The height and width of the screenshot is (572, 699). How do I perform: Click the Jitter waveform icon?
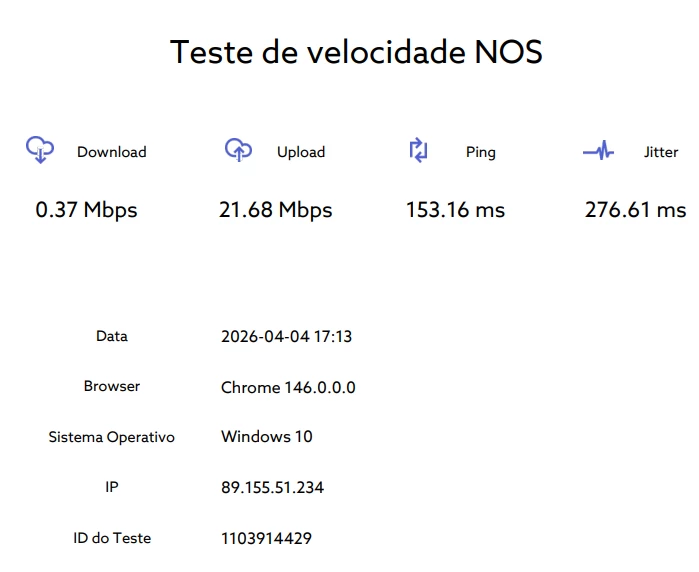click(598, 152)
